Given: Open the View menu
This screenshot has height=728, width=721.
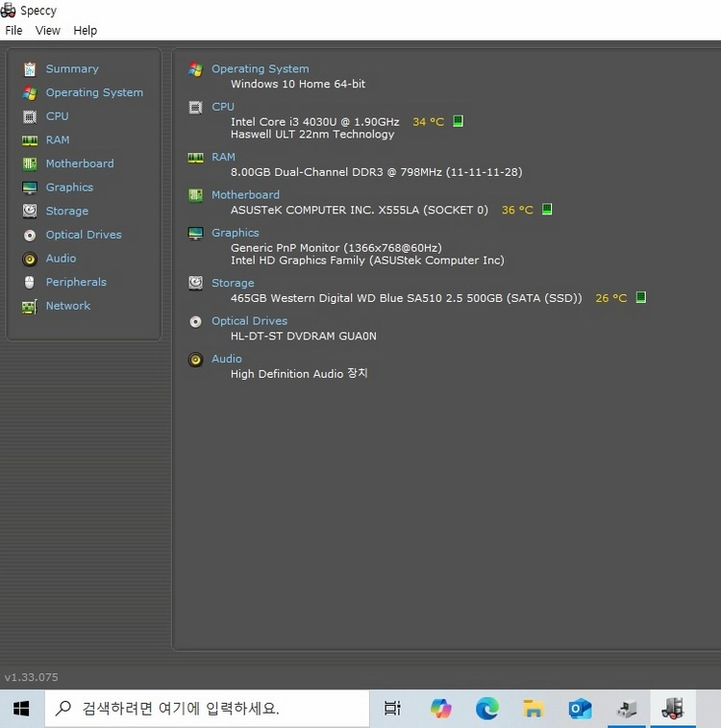Looking at the screenshot, I should 48,31.
